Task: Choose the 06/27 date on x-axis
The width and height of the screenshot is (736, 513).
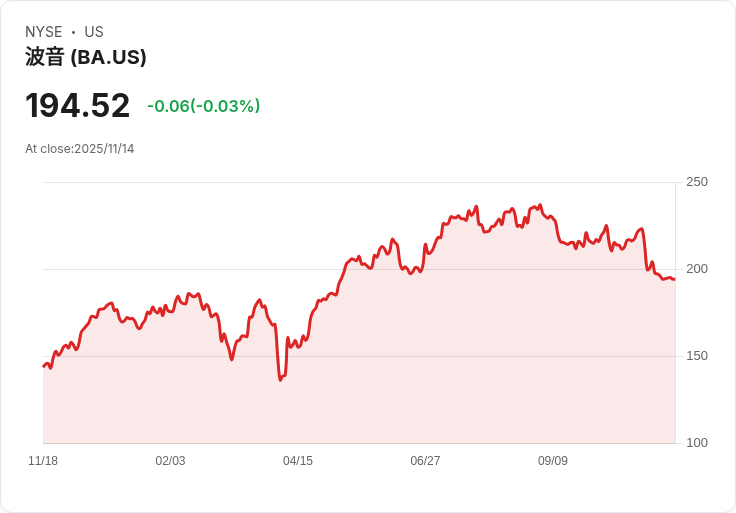Action: pyautogui.click(x=425, y=461)
